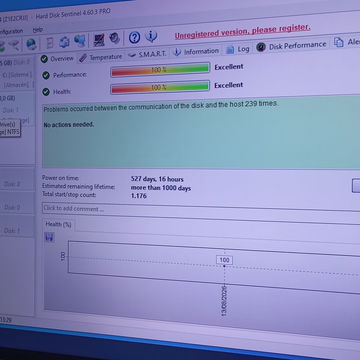Open the S.M.A.R.T. tab
360x360 pixels.
(x=147, y=54)
